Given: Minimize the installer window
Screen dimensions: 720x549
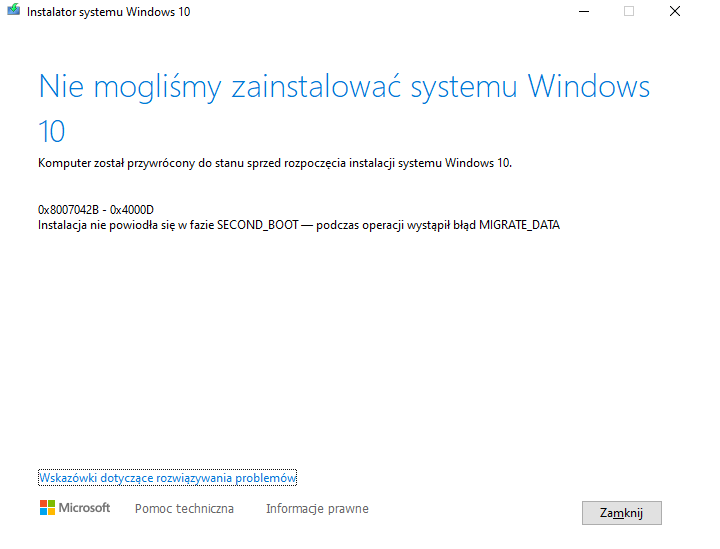Looking at the screenshot, I should click(x=584, y=11).
